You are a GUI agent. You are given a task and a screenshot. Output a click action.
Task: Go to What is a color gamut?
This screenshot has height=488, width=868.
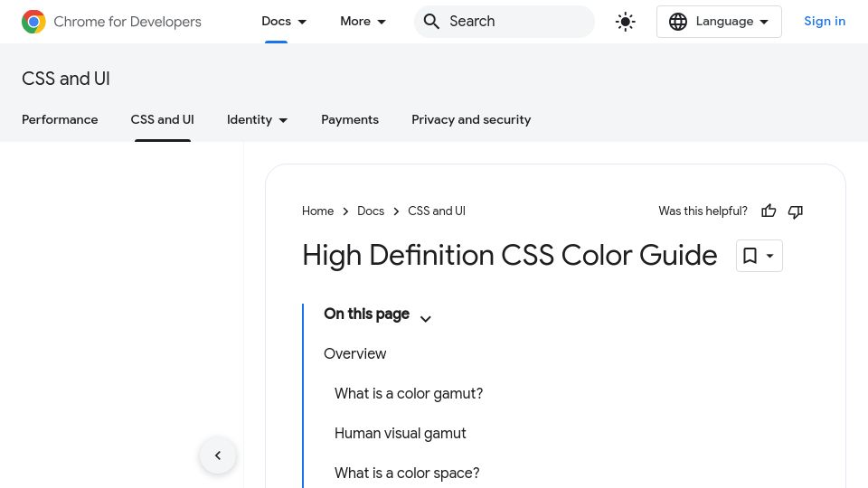tap(409, 393)
